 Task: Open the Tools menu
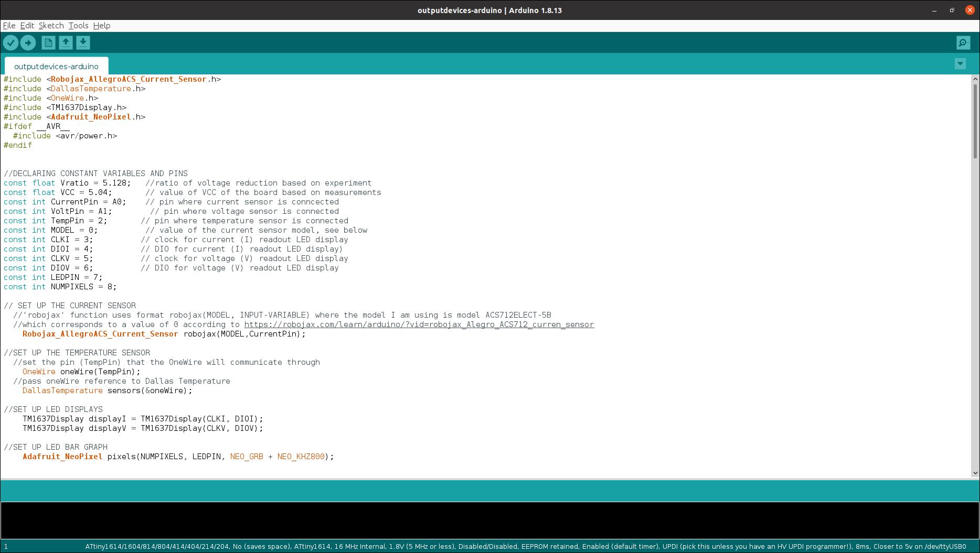[x=78, y=26]
